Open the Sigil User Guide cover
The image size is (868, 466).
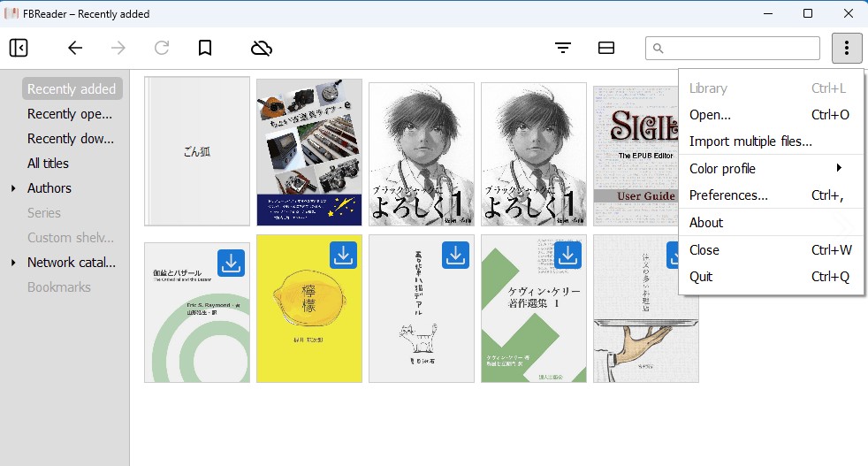pyautogui.click(x=636, y=156)
